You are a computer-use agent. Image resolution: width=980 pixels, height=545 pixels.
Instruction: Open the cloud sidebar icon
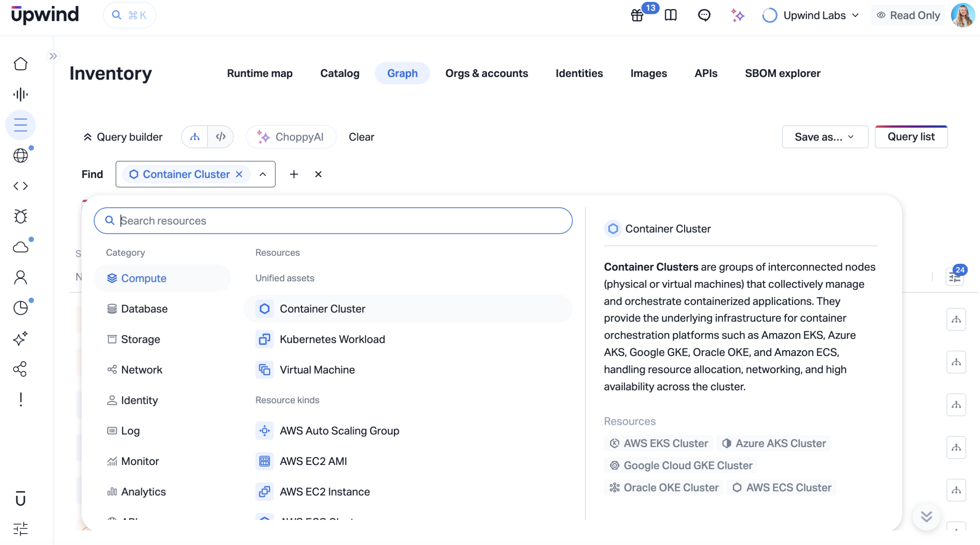pos(21,247)
